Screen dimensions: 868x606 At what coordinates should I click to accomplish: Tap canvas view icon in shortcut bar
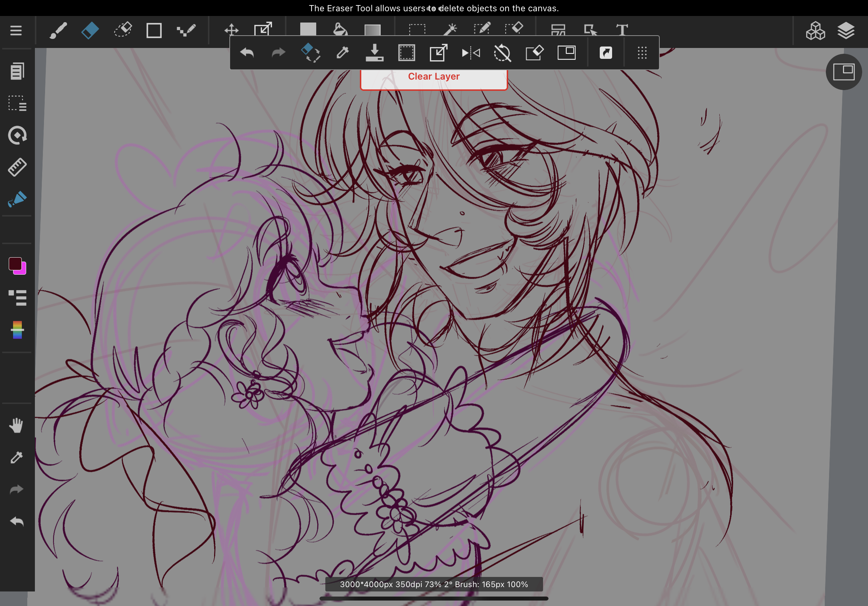pyautogui.click(x=567, y=53)
